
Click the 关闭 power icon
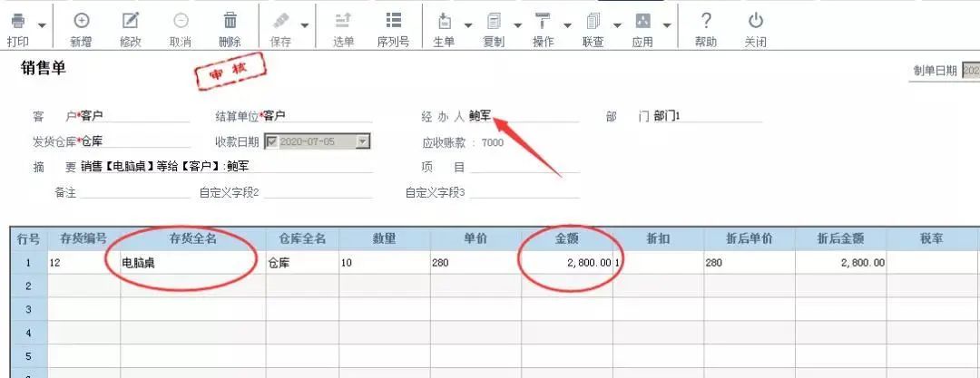[756, 21]
